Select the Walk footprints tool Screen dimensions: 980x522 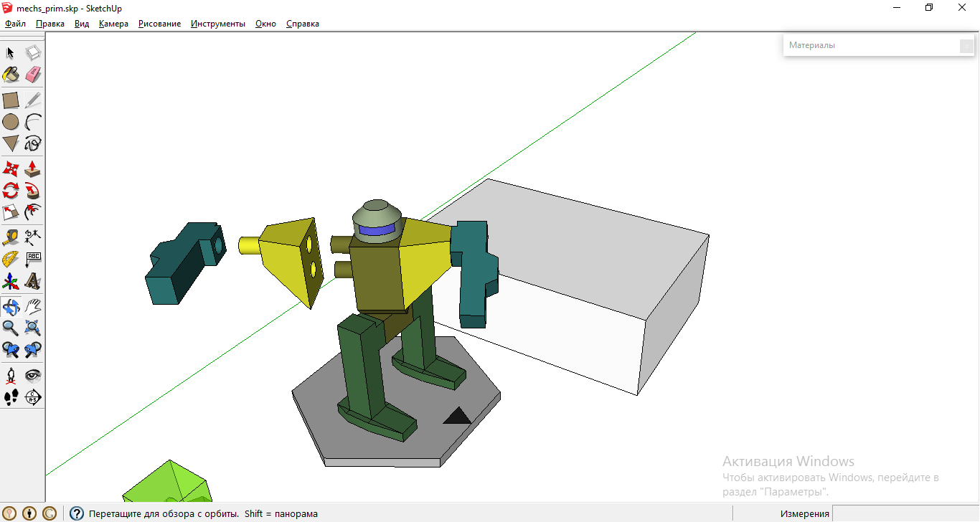(11, 397)
